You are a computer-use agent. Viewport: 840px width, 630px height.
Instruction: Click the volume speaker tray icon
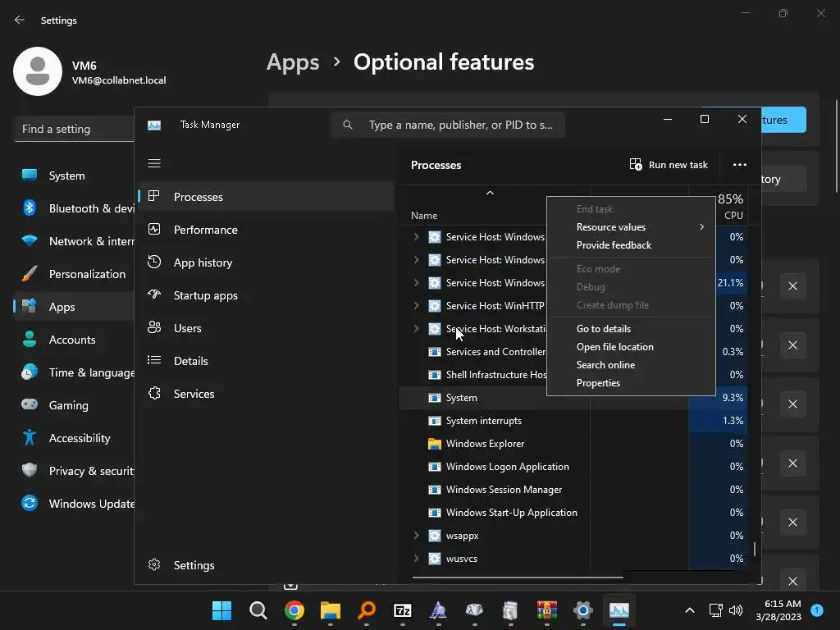point(736,610)
